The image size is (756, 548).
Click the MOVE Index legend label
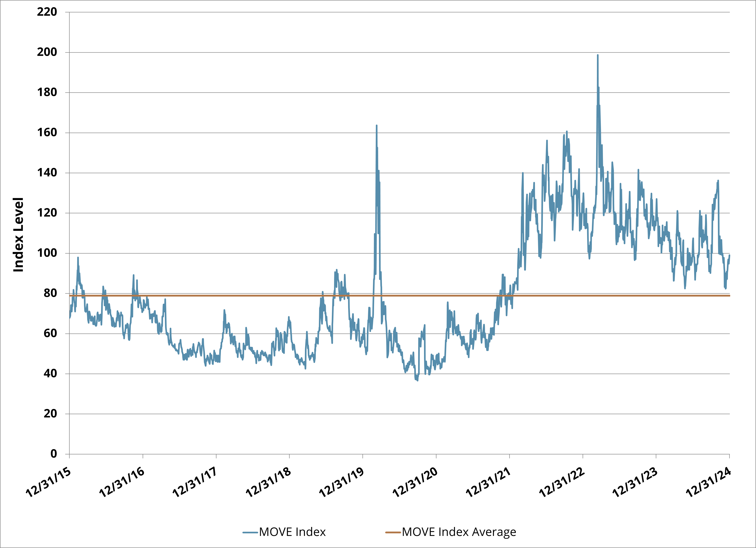292,532
